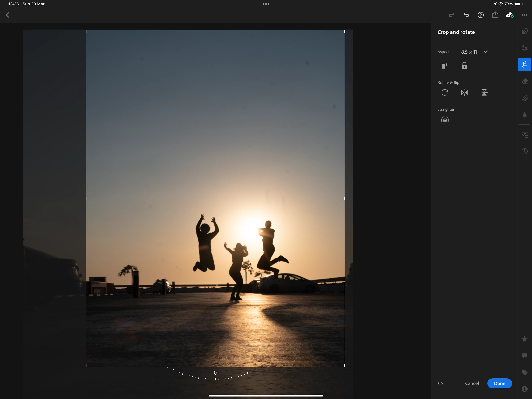Expand the Aspect ratio dropdown chevron
This screenshot has width=532, height=399.
tap(486, 52)
